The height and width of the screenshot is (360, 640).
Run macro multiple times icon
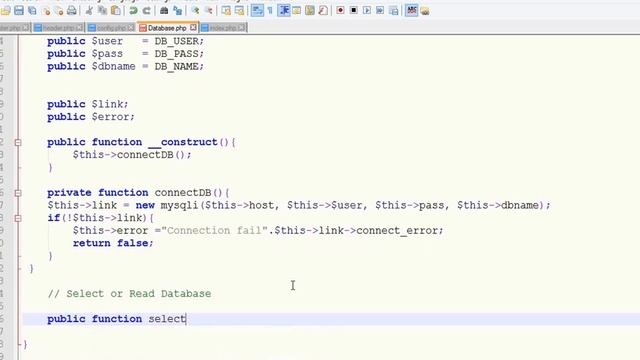click(380, 10)
